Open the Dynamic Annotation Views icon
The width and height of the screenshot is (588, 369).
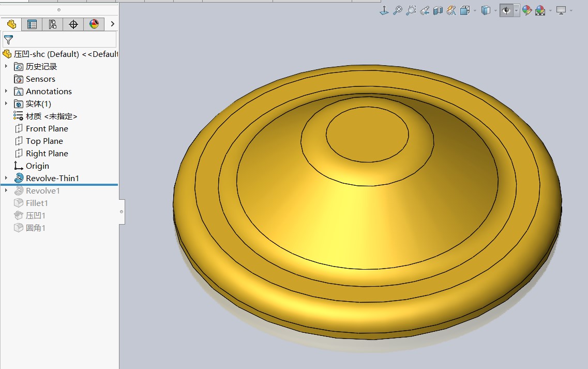coord(451,10)
